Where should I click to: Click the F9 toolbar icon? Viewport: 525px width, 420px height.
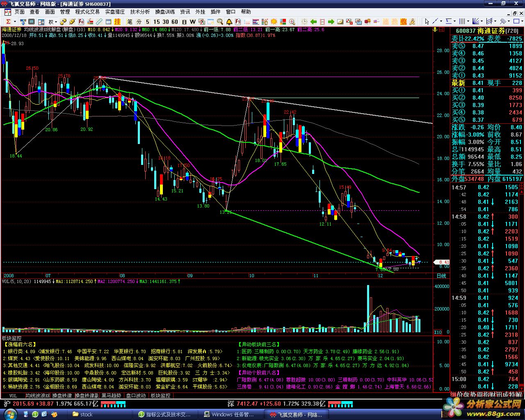238,22
